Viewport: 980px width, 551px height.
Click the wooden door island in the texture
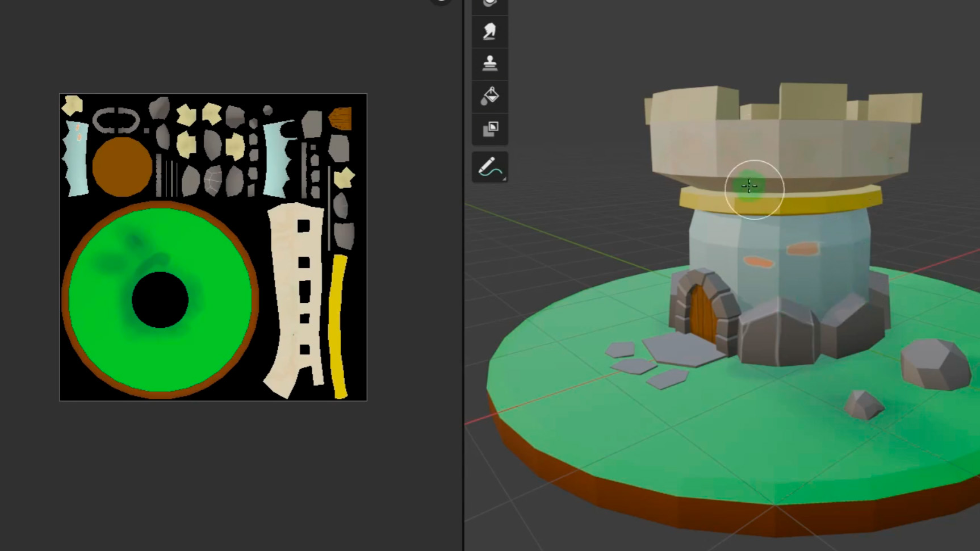click(341, 119)
